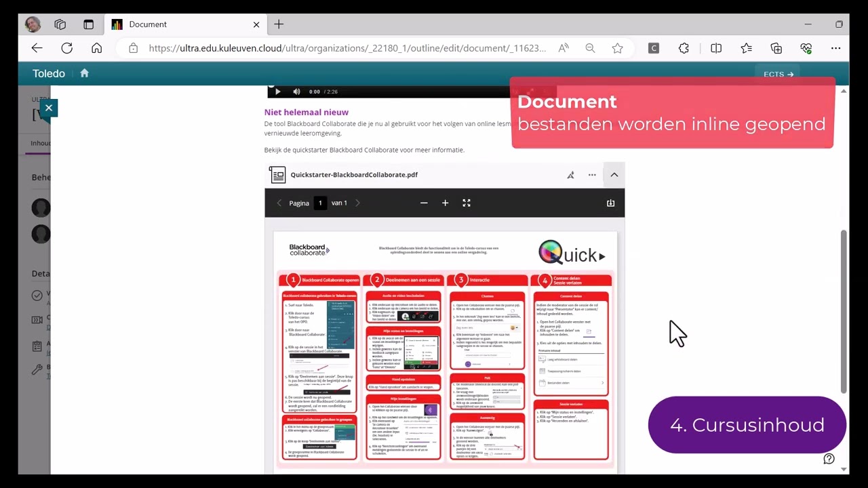Open a new browser tab
Viewport: 868px width, 488px height.
[x=279, y=24]
